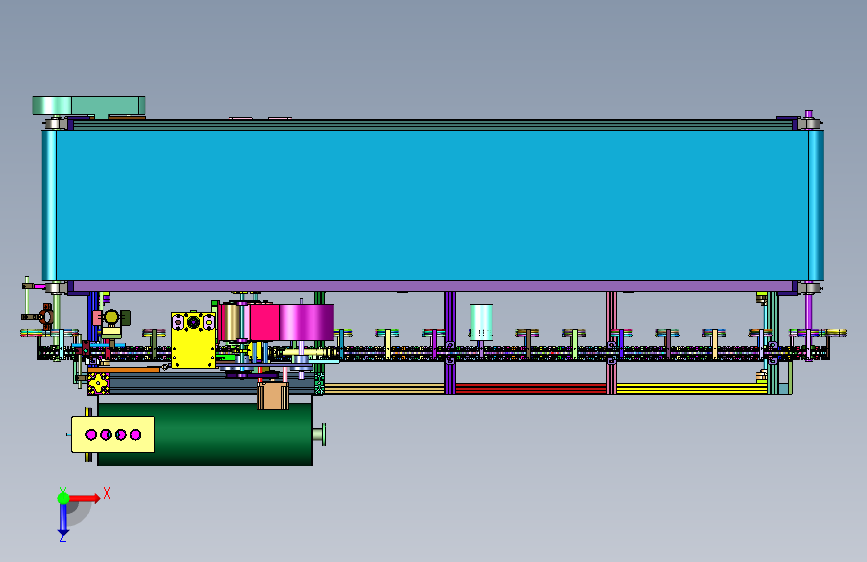Click the bright yellow gearbox housing

tap(193, 340)
